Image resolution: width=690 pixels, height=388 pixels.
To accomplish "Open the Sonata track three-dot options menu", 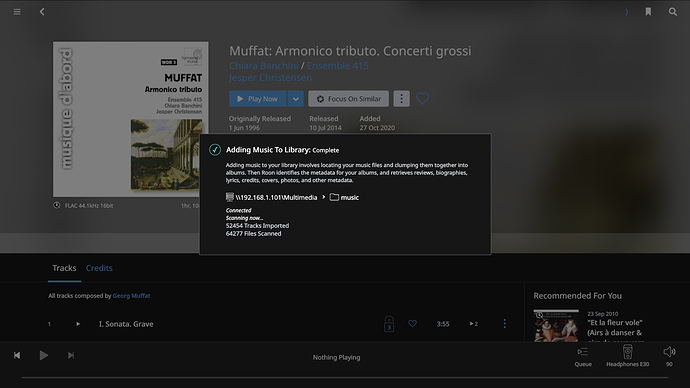I will tap(504, 324).
